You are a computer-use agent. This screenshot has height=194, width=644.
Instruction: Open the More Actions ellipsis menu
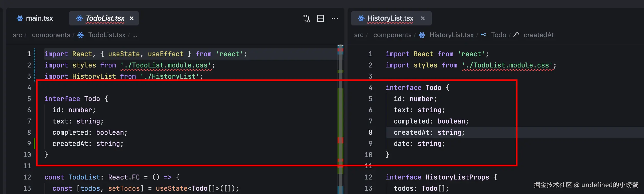(x=335, y=18)
